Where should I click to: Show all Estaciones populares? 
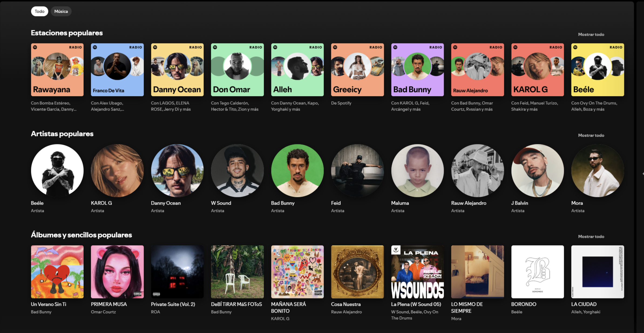pos(591,34)
